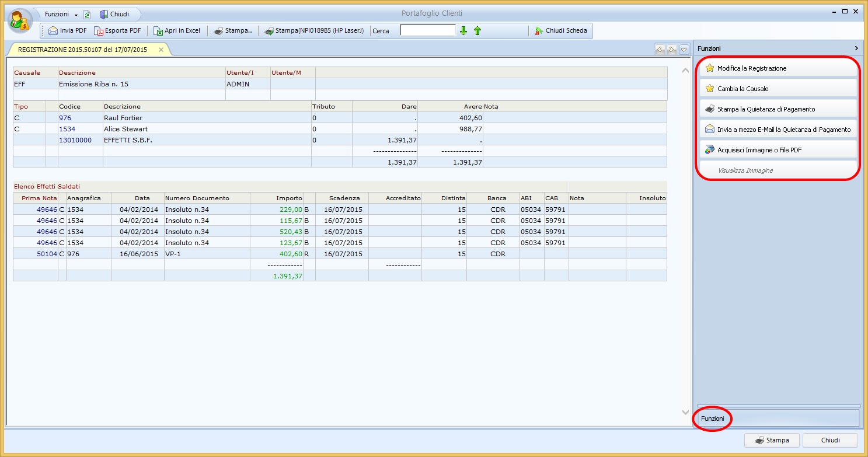Click the green down arrow search-next icon
The width and height of the screenshot is (868, 457).
[463, 31]
